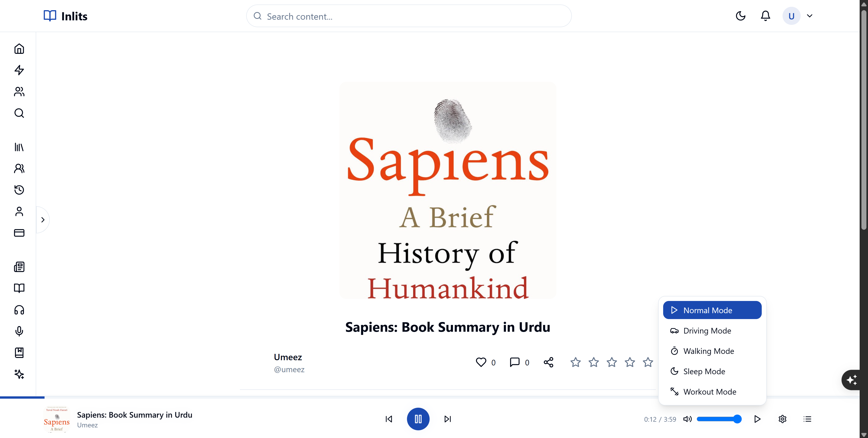Open the Home page from sidebar

pos(19,49)
